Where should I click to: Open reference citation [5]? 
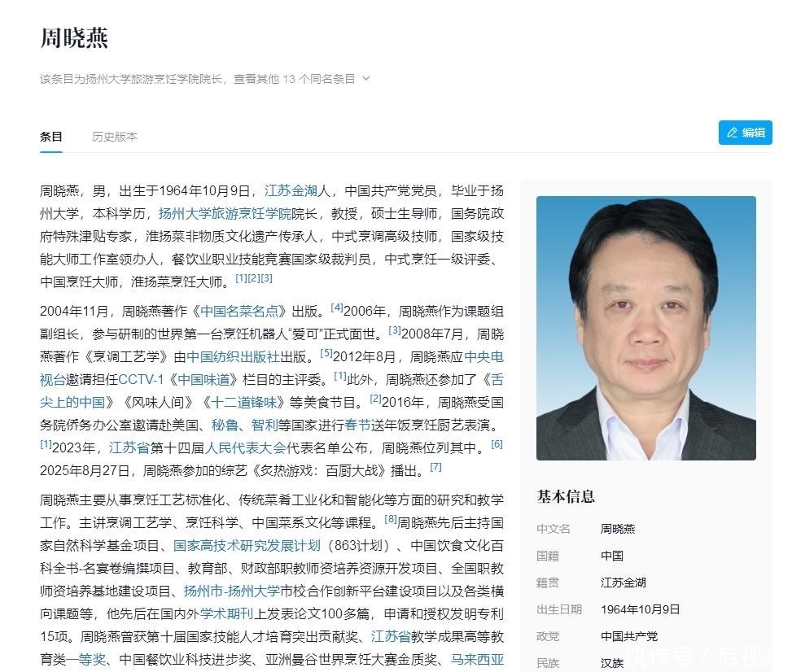(326, 353)
